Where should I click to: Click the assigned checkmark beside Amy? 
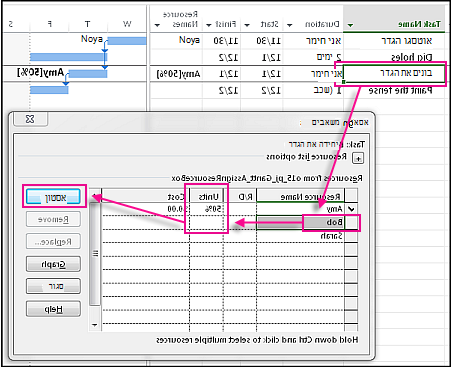[x=351, y=209]
